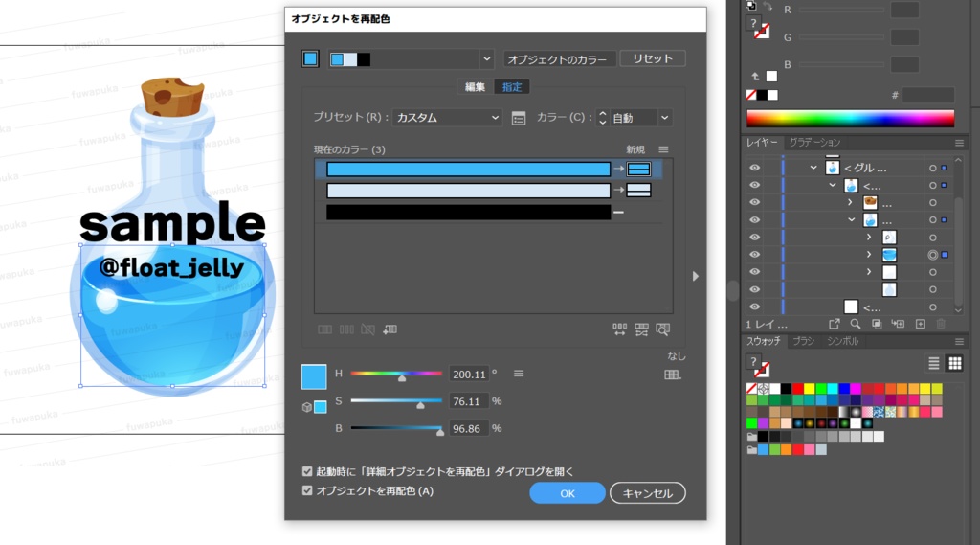Expand the cork thumbnail layer group
This screenshot has width=980, height=545.
click(850, 202)
